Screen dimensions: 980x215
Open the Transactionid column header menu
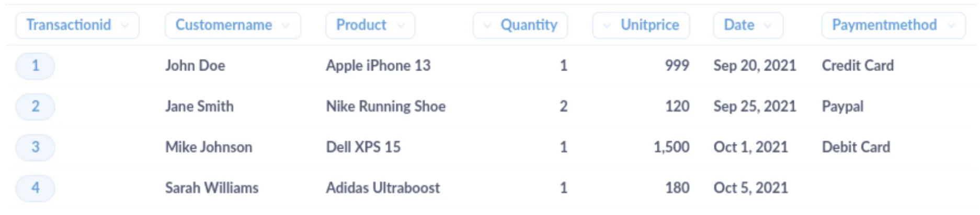point(77,25)
